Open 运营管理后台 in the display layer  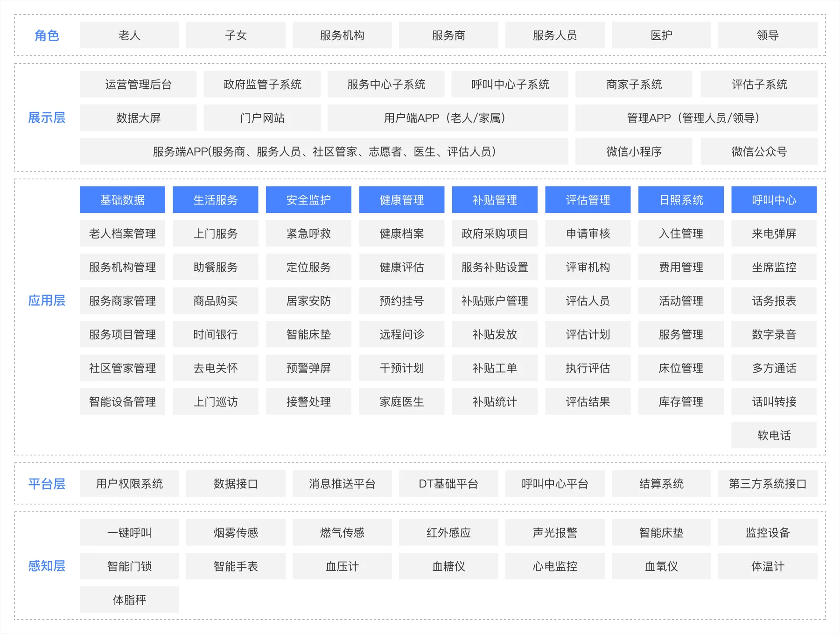[138, 84]
